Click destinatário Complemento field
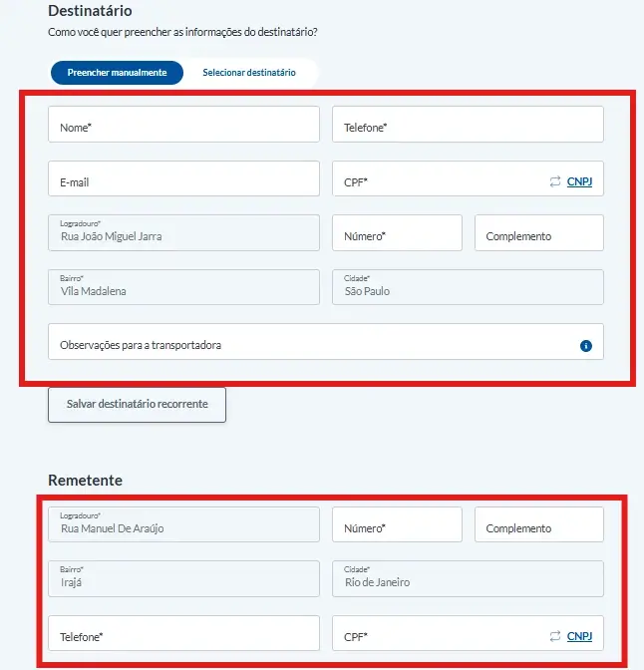The image size is (644, 670). [x=538, y=233]
